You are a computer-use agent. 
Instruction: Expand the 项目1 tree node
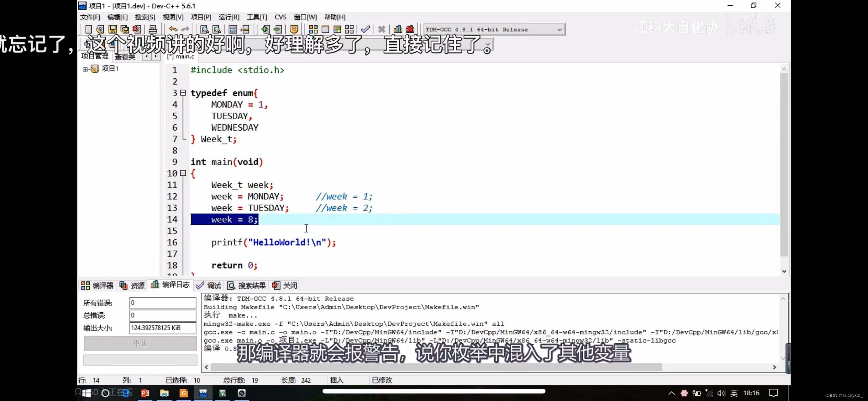pyautogui.click(x=85, y=69)
